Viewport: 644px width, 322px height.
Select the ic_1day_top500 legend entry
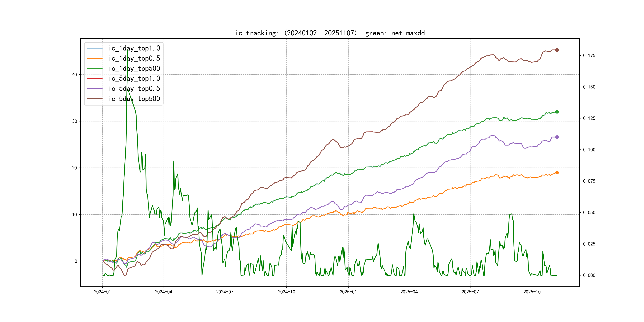click(x=134, y=68)
